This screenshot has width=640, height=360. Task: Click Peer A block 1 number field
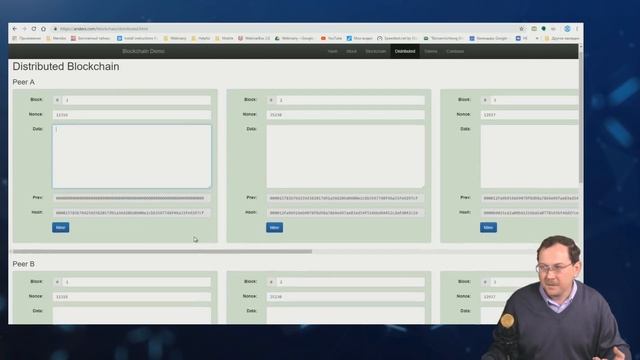[x=137, y=100]
